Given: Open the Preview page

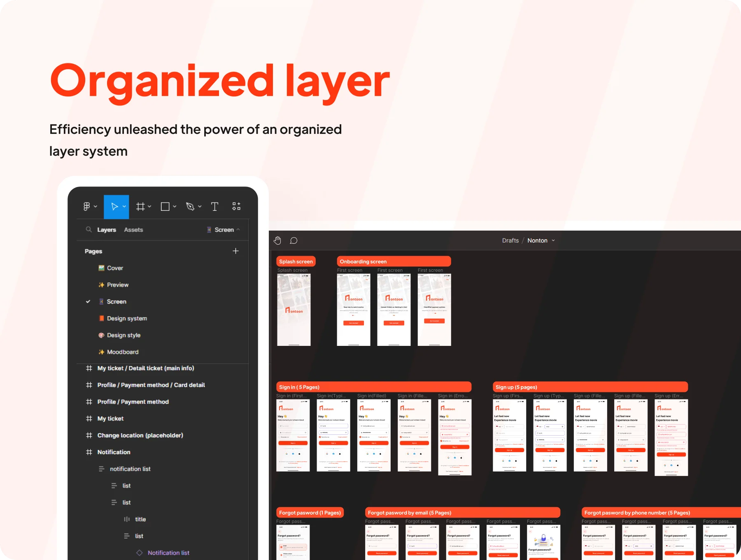Looking at the screenshot, I should [x=118, y=285].
